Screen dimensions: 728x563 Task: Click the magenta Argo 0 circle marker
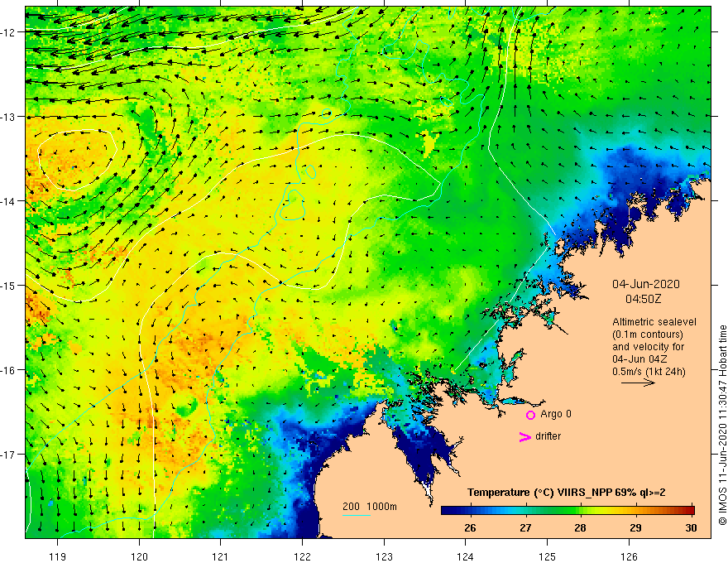click(530, 415)
